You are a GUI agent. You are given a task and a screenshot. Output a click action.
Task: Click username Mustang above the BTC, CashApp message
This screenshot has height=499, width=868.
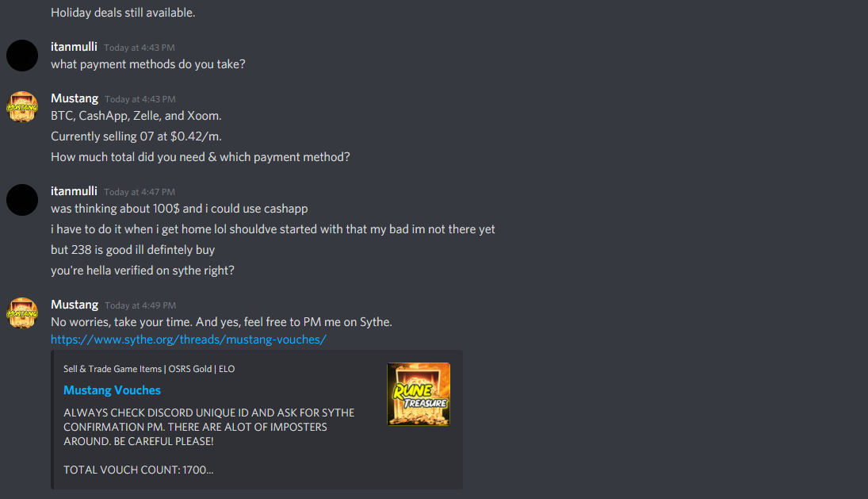pyautogui.click(x=75, y=98)
